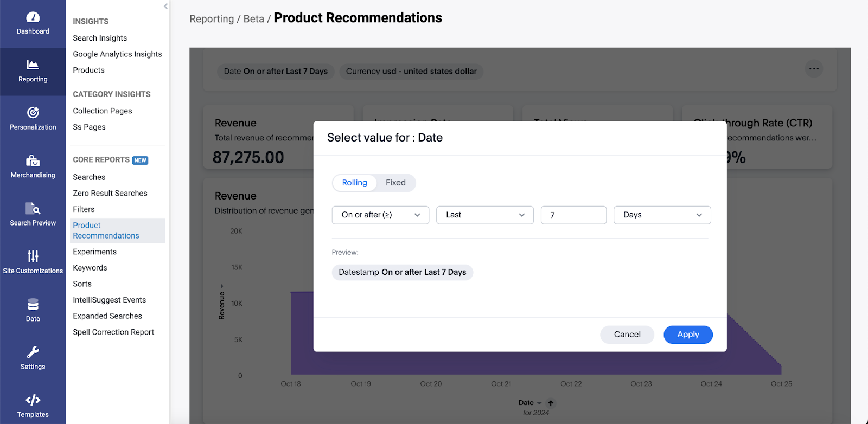Click the 'for 2024' chart caption
The height and width of the screenshot is (424, 868).
(x=536, y=413)
